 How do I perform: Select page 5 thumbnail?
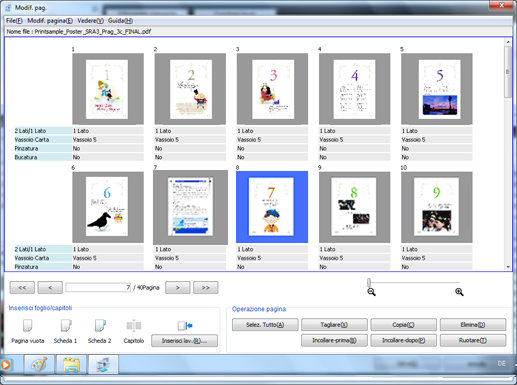tap(437, 89)
